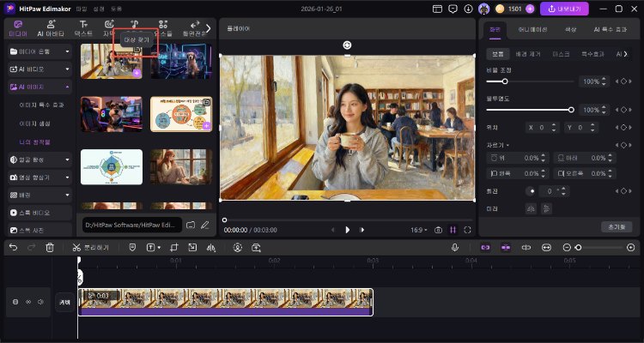The image size is (644, 343).
Task: Click the undo arrow in timeline toolbar
Action: point(13,247)
